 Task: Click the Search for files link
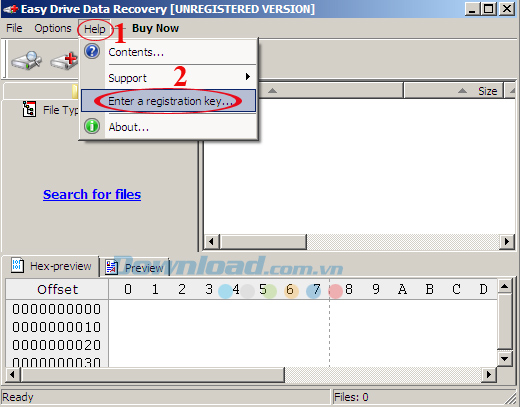(92, 194)
